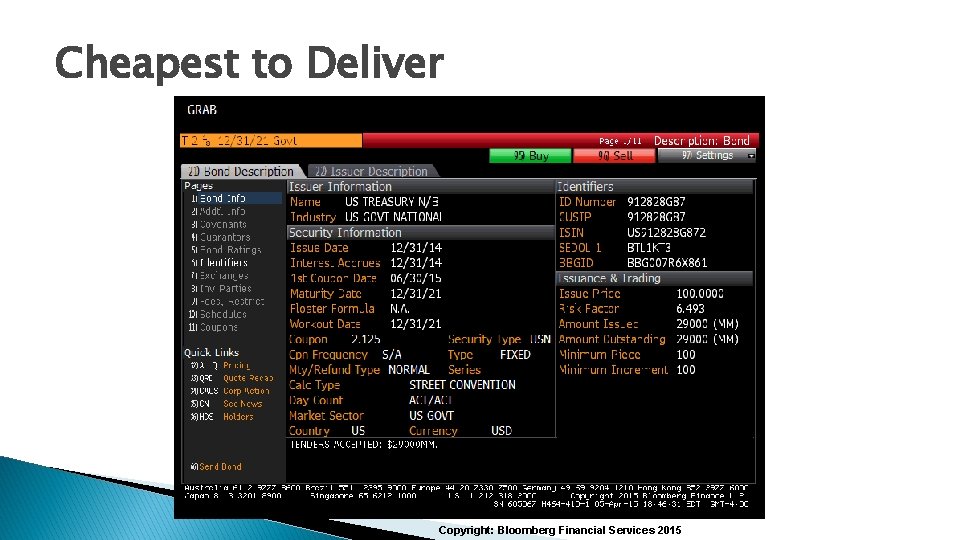Follow the Corp Action quick link
Viewport: 960px width, 540px height.
(x=246, y=391)
